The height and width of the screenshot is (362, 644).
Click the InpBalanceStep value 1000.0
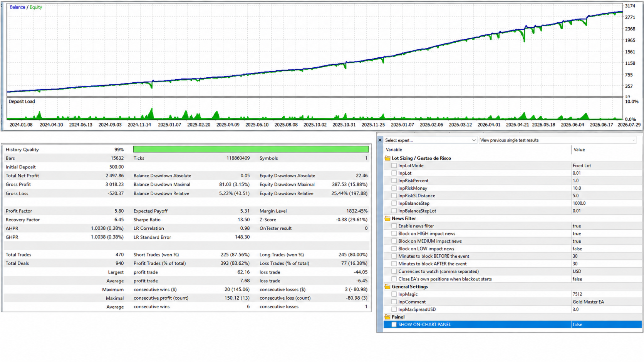(x=579, y=204)
